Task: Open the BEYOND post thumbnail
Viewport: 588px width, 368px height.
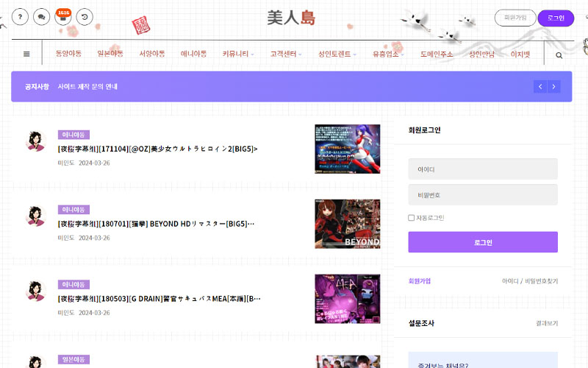Action: [x=347, y=224]
